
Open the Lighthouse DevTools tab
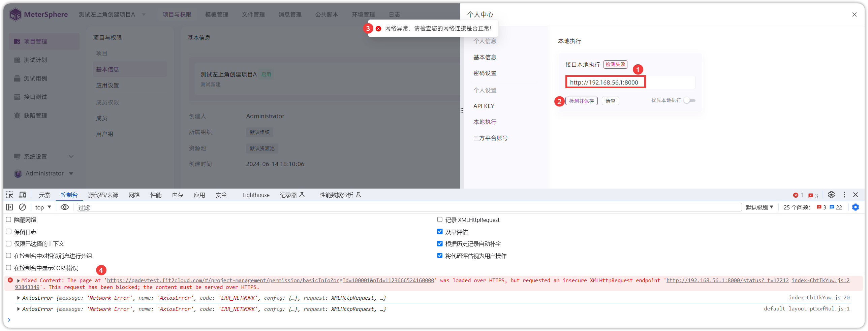point(256,195)
